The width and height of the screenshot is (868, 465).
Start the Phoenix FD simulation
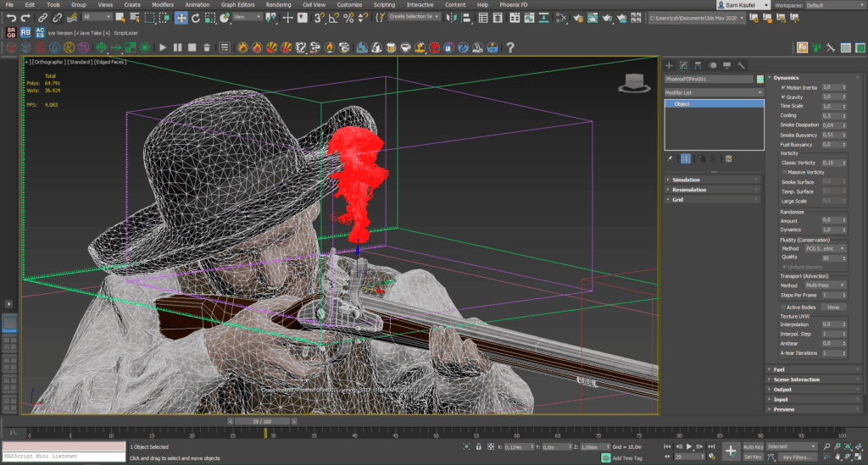tap(163, 47)
